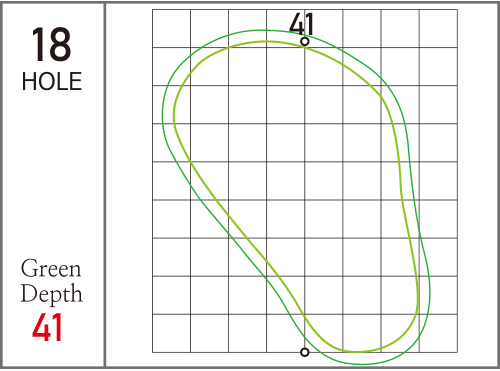Click the word Green in left panel
Viewport: 500px width, 371px height.
[51, 269]
